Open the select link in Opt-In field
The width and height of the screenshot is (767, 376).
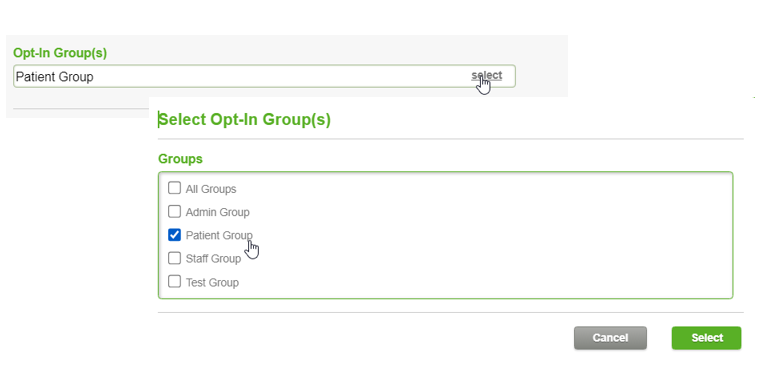(x=486, y=75)
